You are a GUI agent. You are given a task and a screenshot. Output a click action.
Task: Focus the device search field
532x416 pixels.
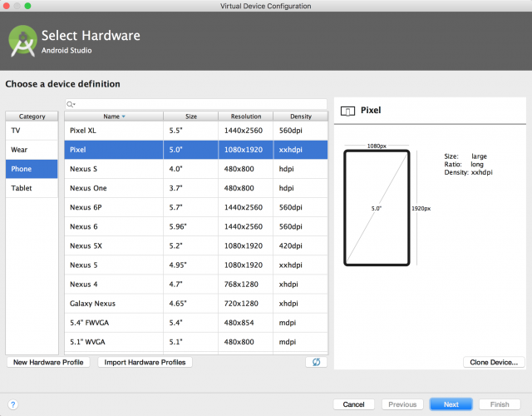tap(199, 104)
